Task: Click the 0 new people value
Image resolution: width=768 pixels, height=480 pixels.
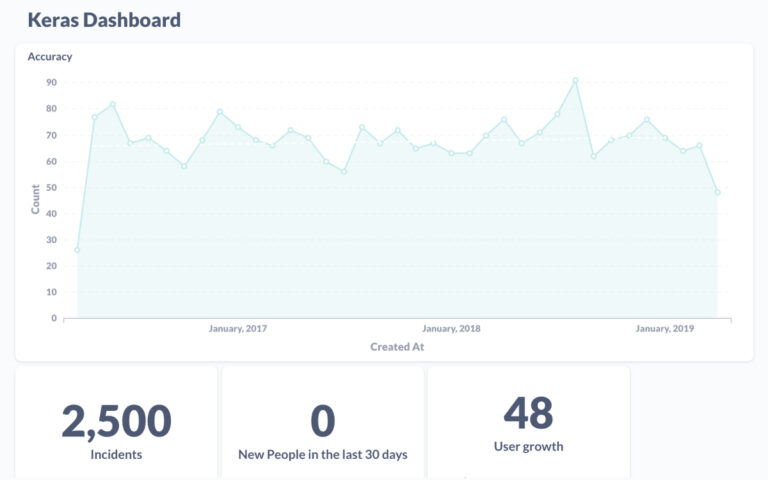Action: pyautogui.click(x=323, y=421)
